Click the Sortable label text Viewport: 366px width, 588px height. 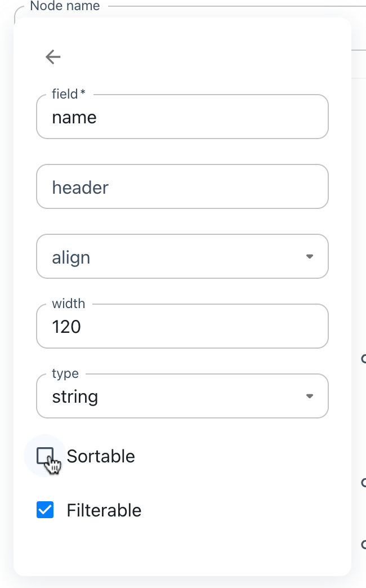[x=101, y=456]
